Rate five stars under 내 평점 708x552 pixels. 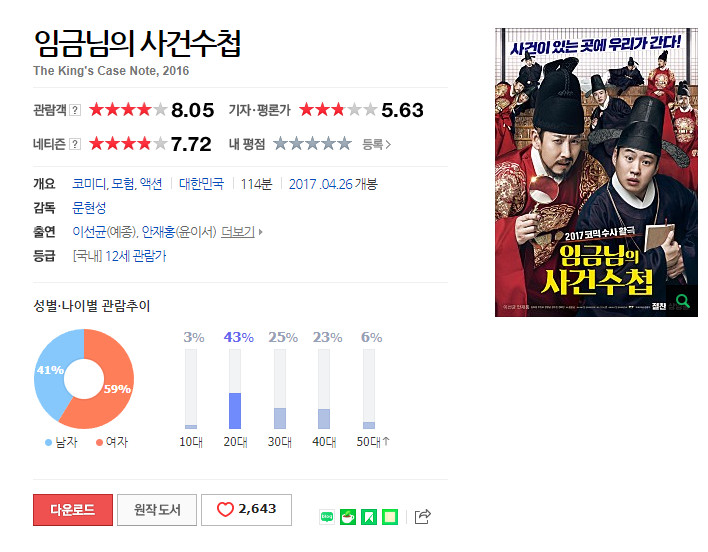(x=345, y=144)
